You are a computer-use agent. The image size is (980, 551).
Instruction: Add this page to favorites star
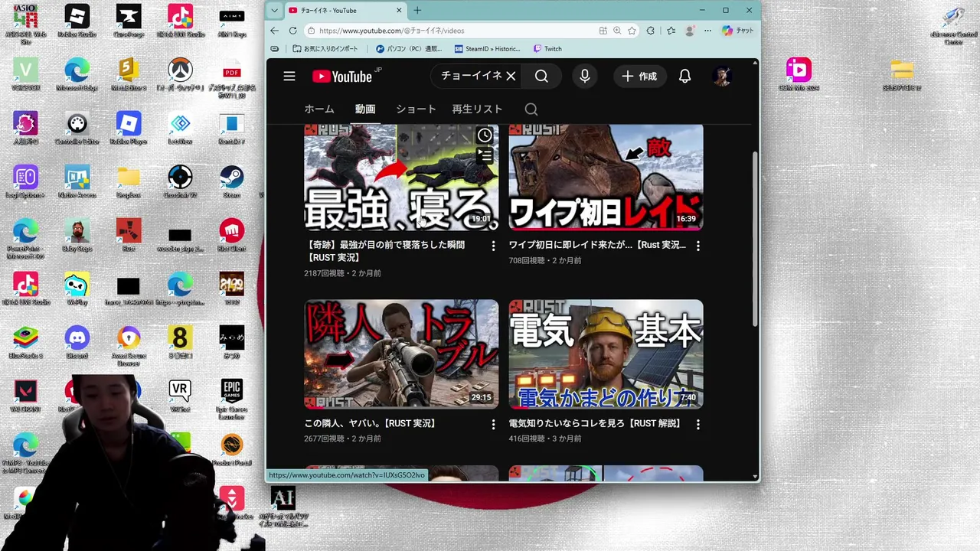pos(632,31)
